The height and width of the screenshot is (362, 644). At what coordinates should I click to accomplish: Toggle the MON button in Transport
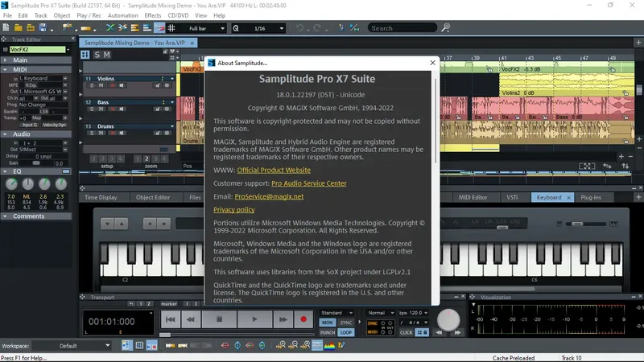tap(328, 323)
